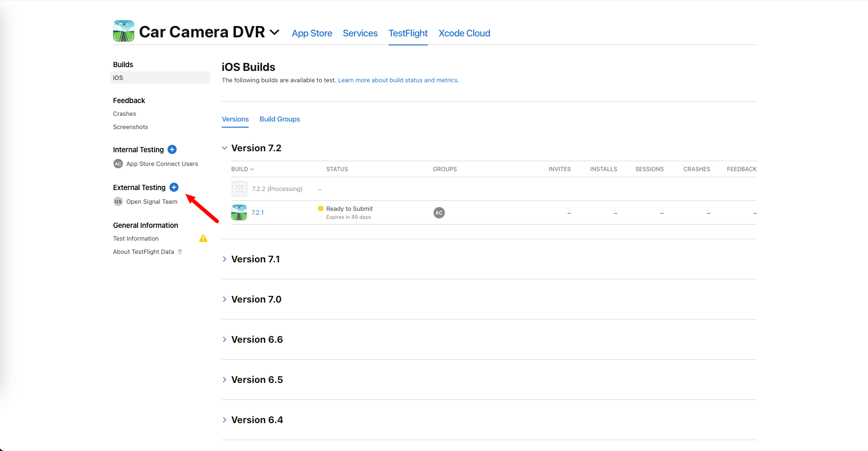Viewport: 868px width, 451px height.
Task: Open the App Store tab
Action: (312, 33)
